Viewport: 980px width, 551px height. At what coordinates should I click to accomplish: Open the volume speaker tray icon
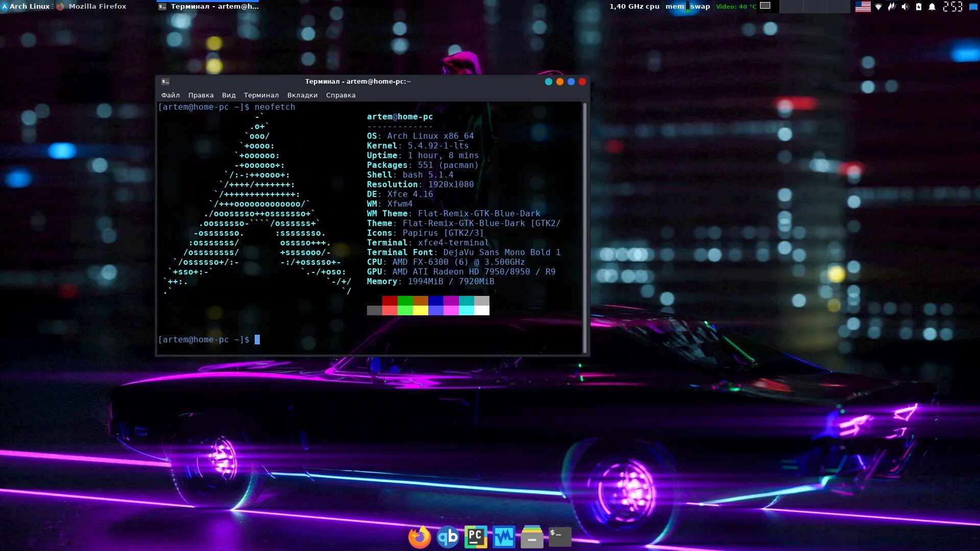point(905,7)
